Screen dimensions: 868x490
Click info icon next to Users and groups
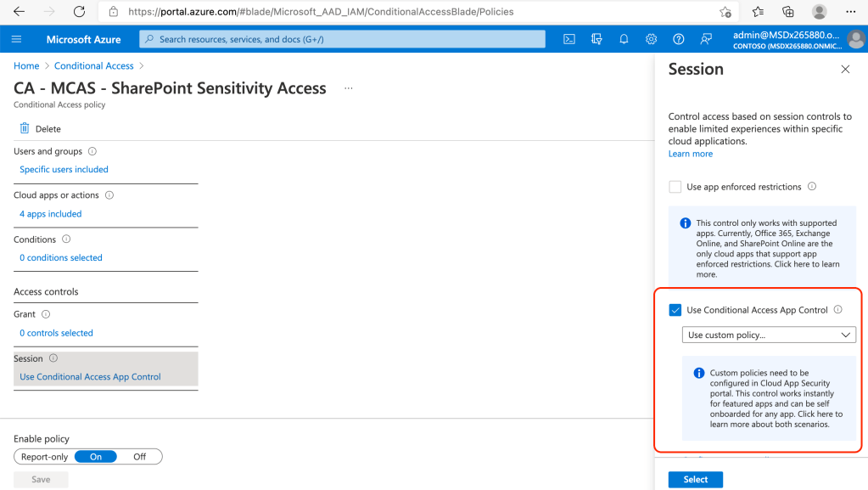(x=92, y=151)
